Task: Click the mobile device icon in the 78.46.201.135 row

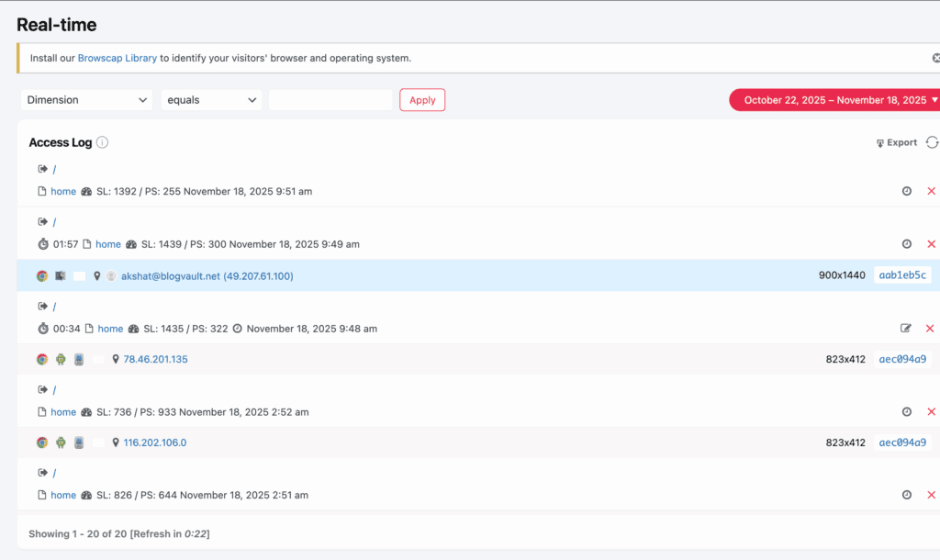Action: tap(79, 359)
